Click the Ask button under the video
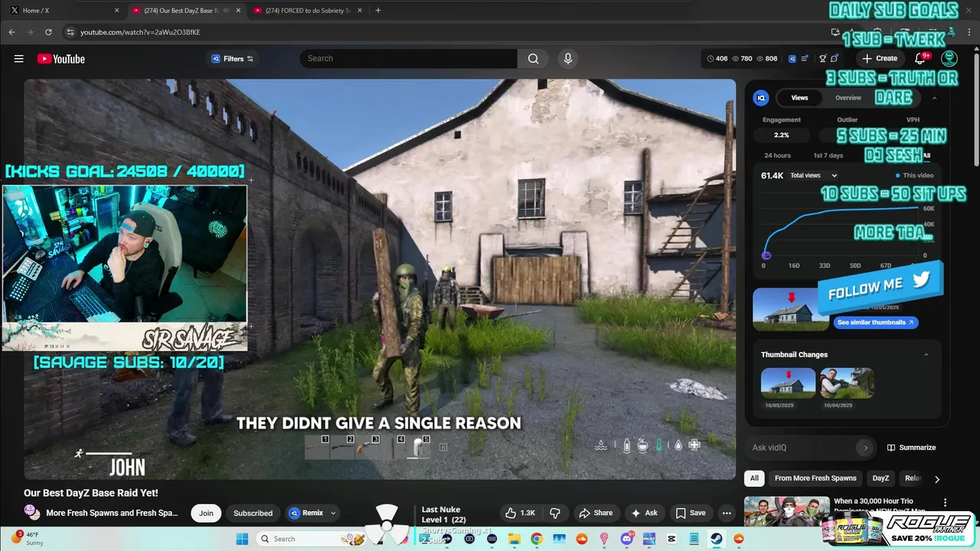 point(644,513)
